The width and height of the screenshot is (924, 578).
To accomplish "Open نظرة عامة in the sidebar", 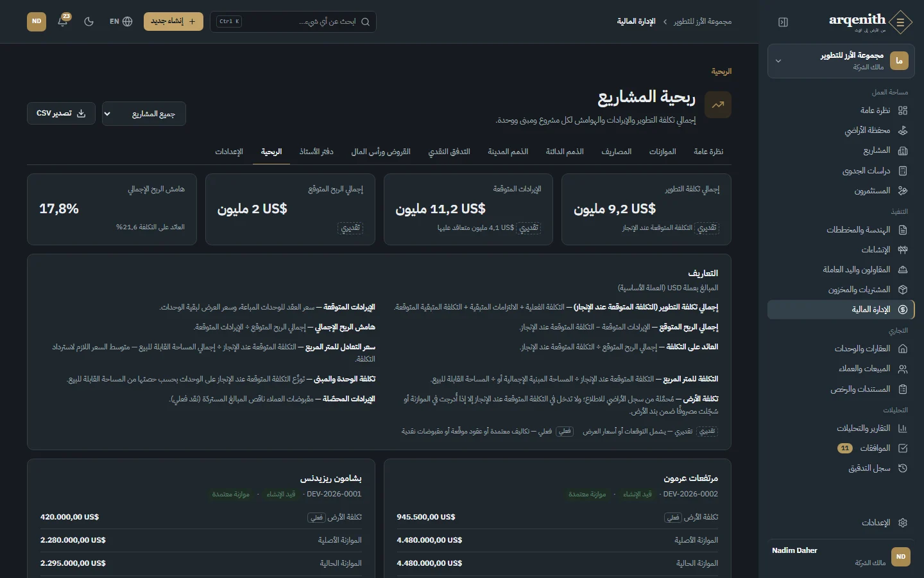I will [841, 110].
